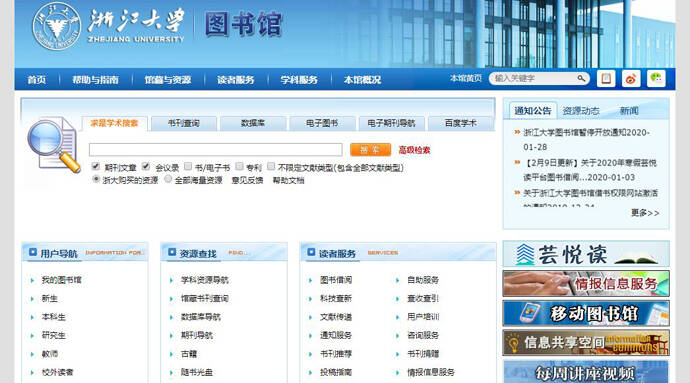Click the magnifier search icon in keyword box
Screen dimensions: 690x383
581,78
